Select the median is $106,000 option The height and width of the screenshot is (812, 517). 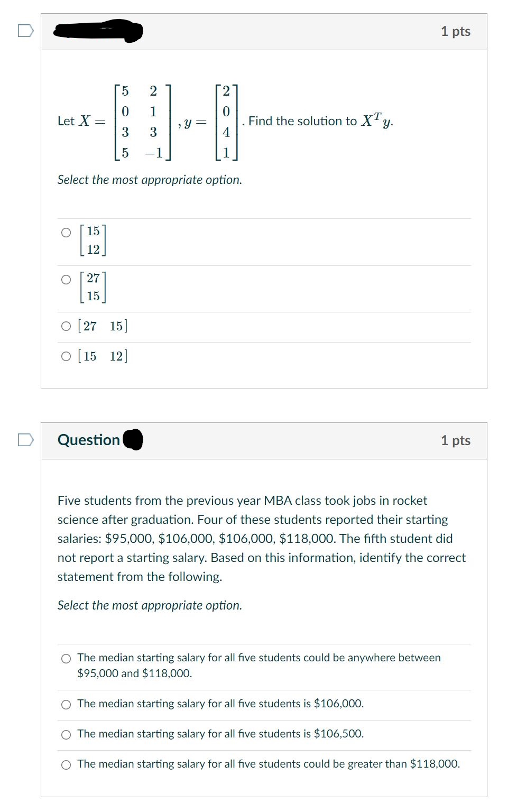[66, 704]
